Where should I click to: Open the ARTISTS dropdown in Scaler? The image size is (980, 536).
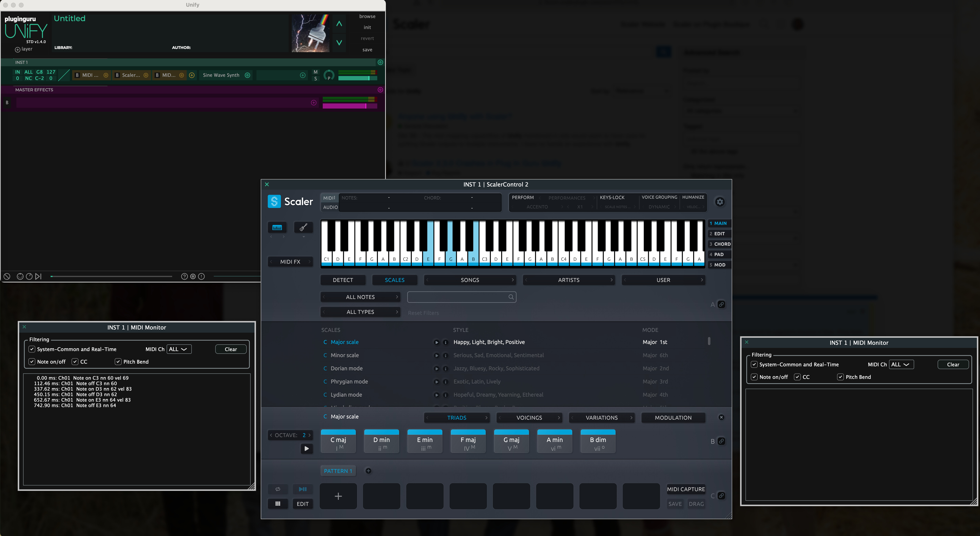569,280
